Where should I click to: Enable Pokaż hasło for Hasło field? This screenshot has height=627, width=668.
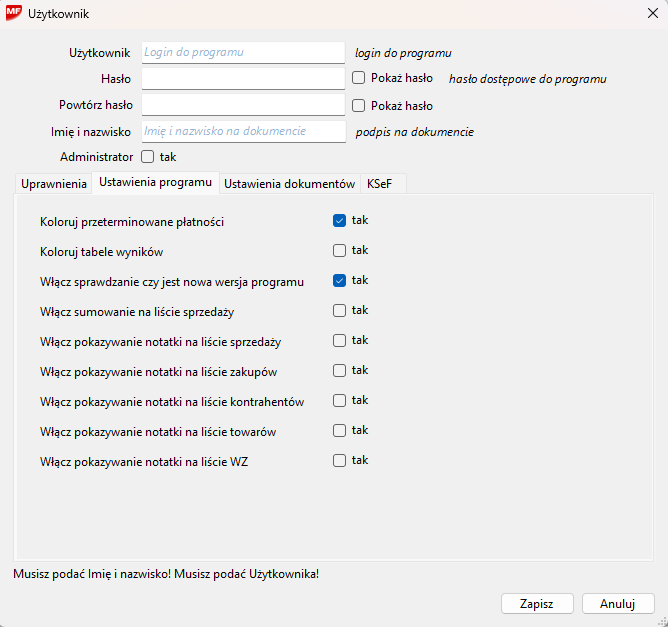pyautogui.click(x=359, y=78)
